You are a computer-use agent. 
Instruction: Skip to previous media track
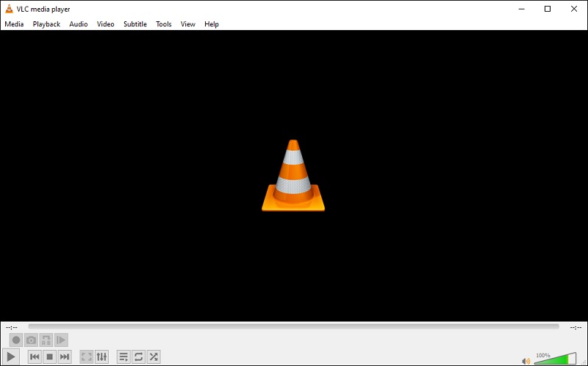click(x=35, y=356)
